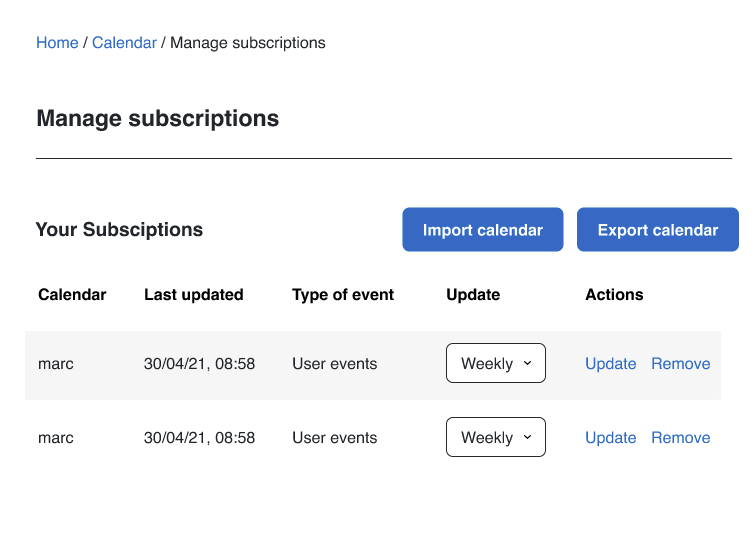Viewport: 755px width, 547px height.
Task: Click the Manage subscriptions page heading
Action: click(157, 118)
